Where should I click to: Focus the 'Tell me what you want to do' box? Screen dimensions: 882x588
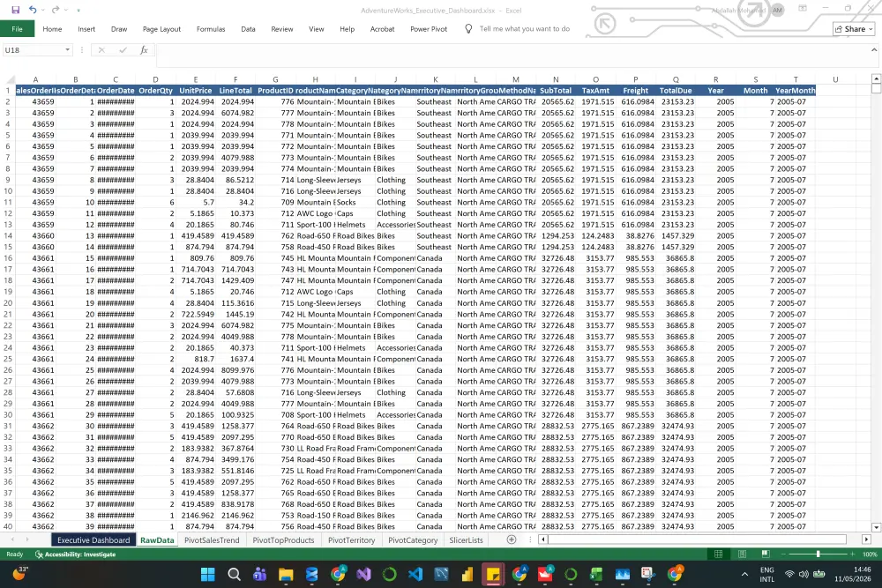click(524, 29)
